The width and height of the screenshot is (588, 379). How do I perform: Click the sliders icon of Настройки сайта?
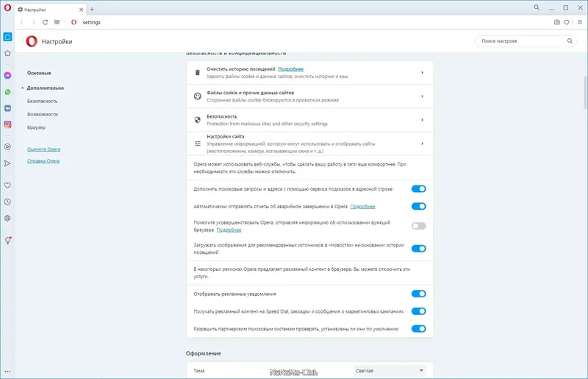(x=198, y=144)
